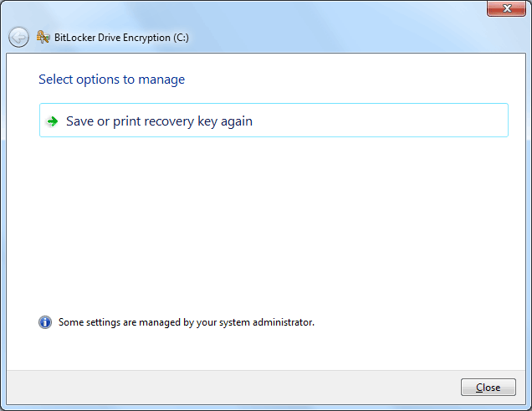
Task: Click the word 'manage' in the heading
Action: click(x=161, y=80)
